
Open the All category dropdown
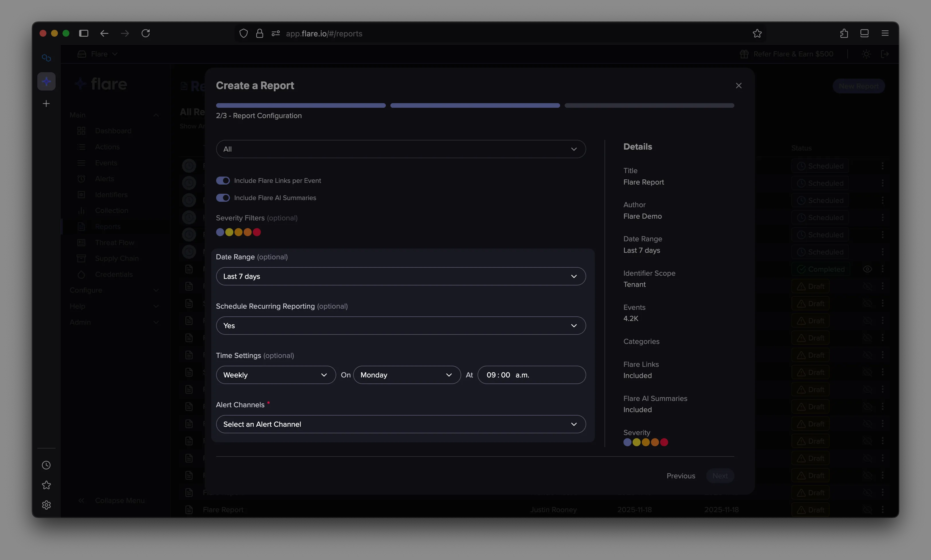coord(401,149)
